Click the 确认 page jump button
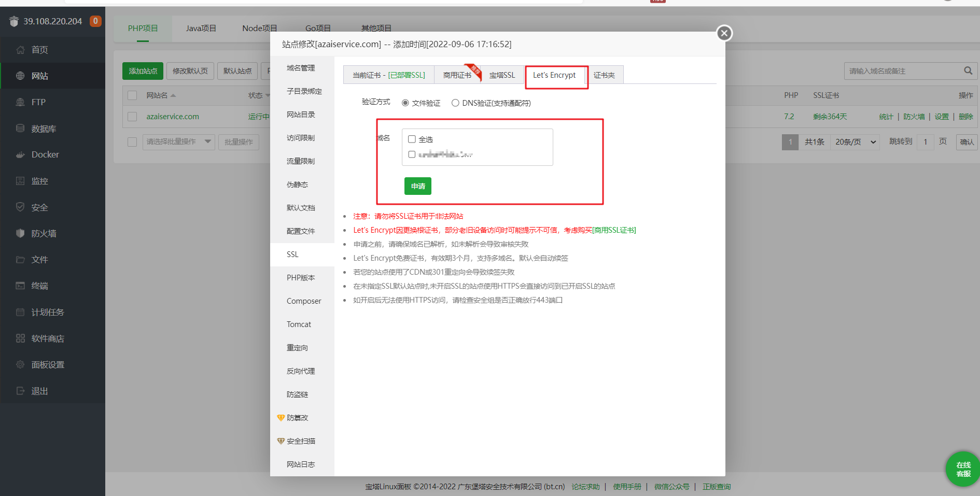This screenshot has height=496, width=980. (x=967, y=141)
